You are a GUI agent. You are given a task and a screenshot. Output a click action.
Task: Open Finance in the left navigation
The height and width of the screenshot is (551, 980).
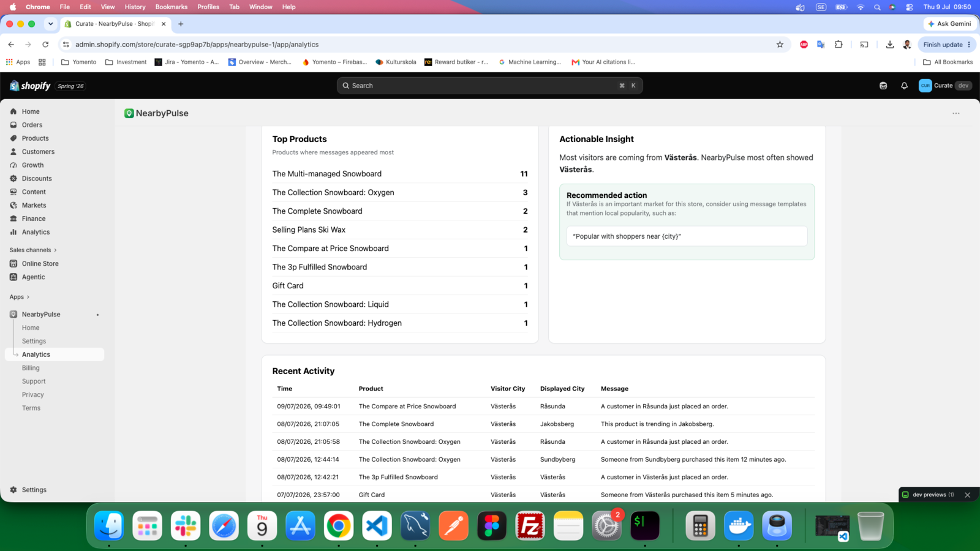tap(34, 219)
